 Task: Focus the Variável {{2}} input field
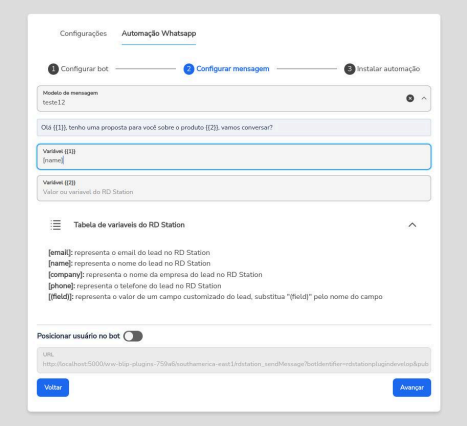[x=234, y=188]
